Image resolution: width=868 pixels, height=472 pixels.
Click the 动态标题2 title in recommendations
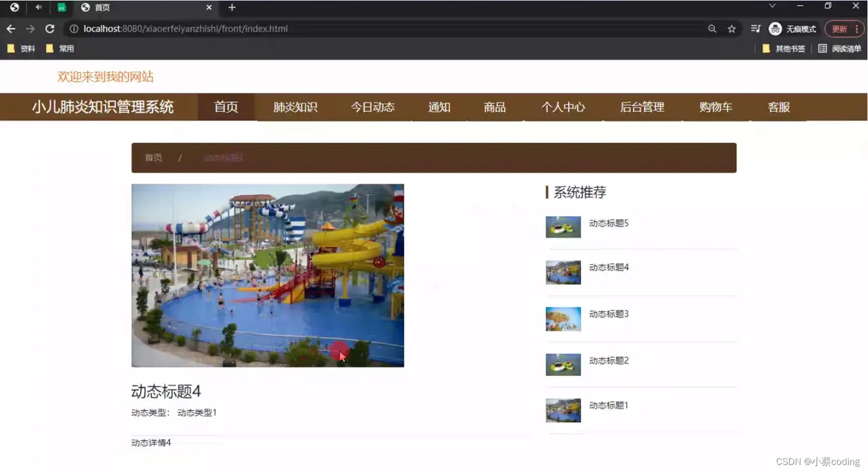pyautogui.click(x=609, y=360)
